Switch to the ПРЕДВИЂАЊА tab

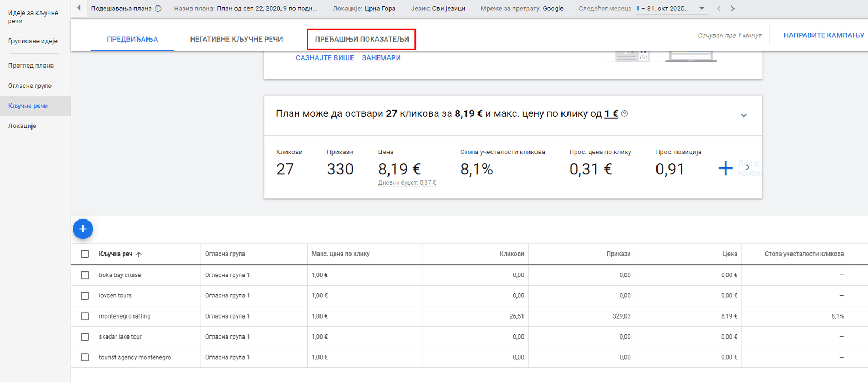tap(132, 39)
